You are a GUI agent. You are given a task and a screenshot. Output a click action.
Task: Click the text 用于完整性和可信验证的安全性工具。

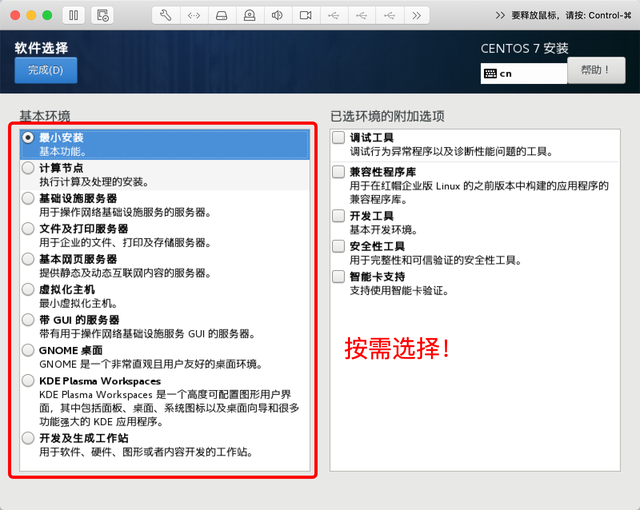[x=436, y=260]
